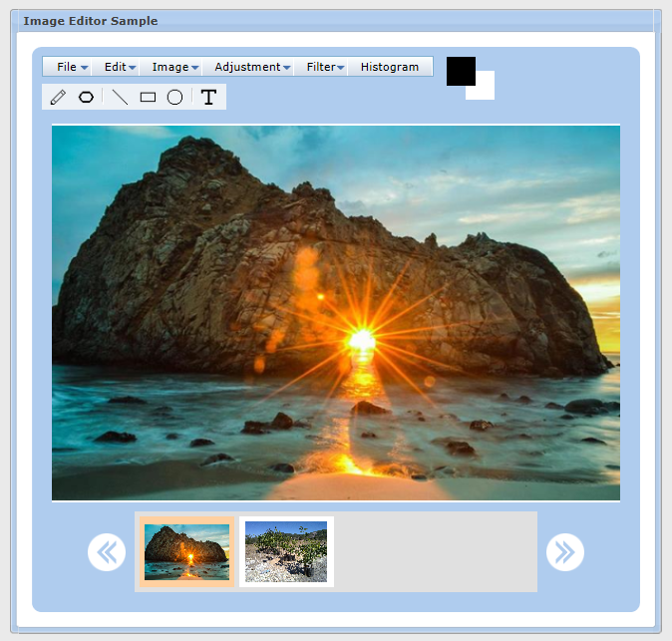Expand the Edit dropdown menu
The width and height of the screenshot is (672, 641).
[x=120, y=67]
